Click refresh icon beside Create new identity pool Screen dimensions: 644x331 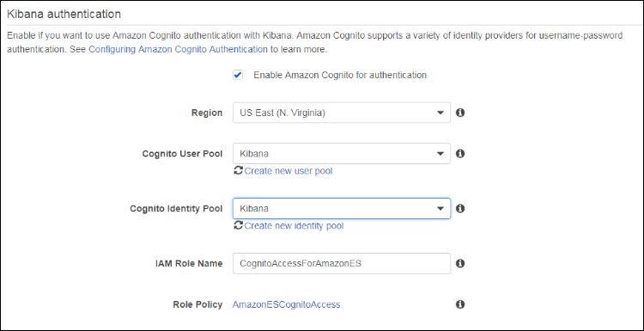238,225
